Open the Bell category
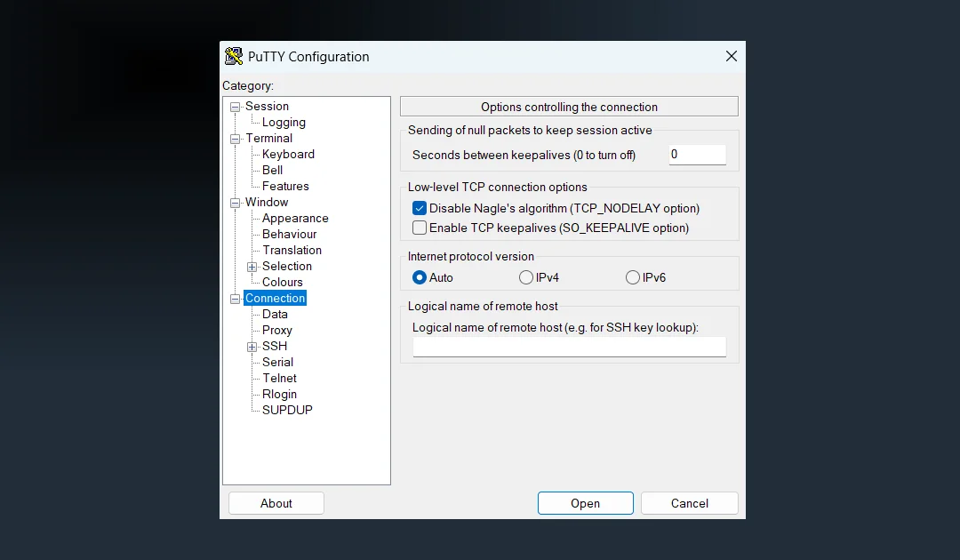This screenshot has width=960, height=560. pyautogui.click(x=273, y=170)
